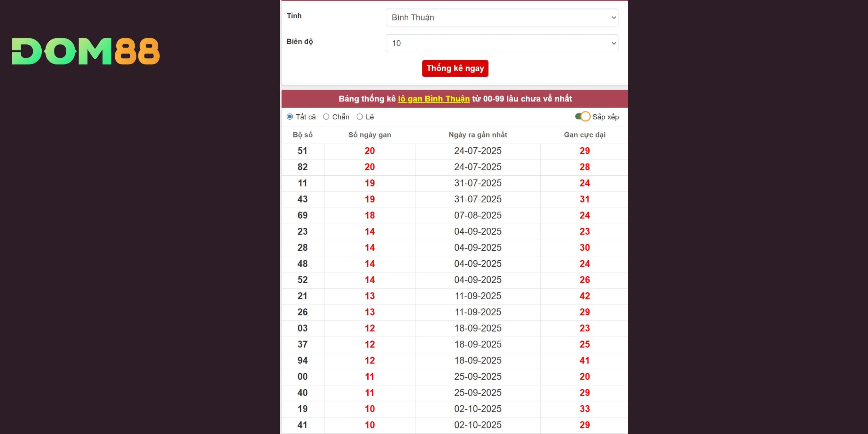Open the Tỉnh province dropdown

pos(502,18)
